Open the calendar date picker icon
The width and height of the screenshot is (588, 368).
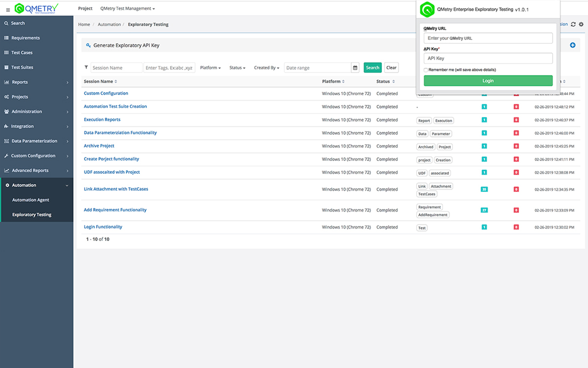[x=355, y=68]
